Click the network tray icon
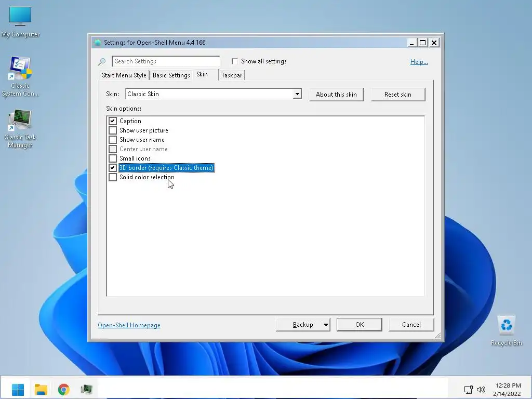This screenshot has width=532, height=399. (469, 390)
